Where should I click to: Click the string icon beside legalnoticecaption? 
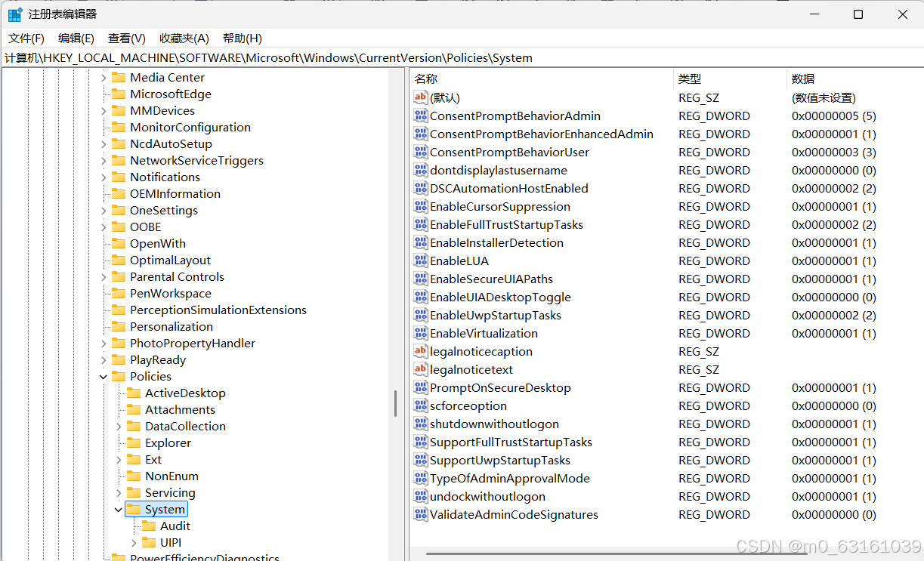[421, 351]
